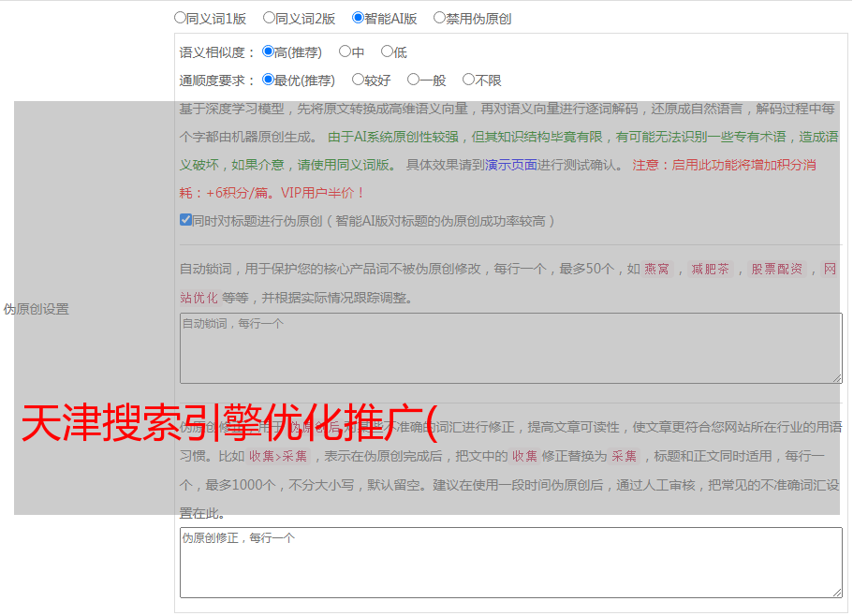This screenshot has height=616, width=853.
Task: Select 一般 for 通顺度要求
Action: pos(413,81)
